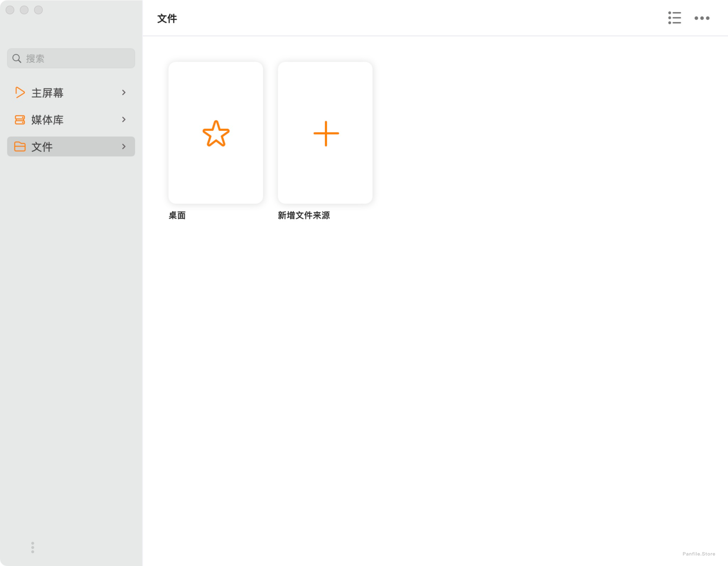The width and height of the screenshot is (728, 566).
Task: Click the orange plus icon
Action: coord(326,133)
